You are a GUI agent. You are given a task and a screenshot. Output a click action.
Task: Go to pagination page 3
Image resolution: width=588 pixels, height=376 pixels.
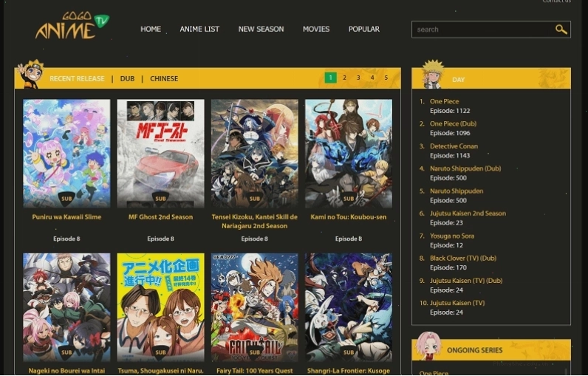tap(358, 78)
